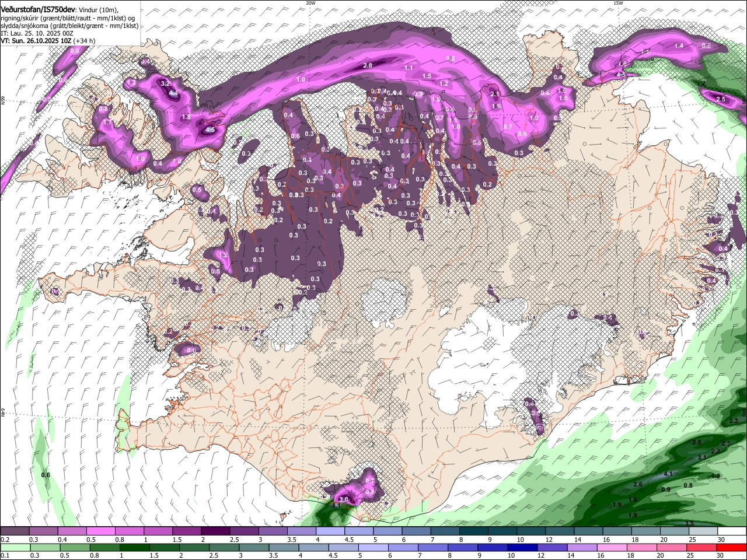
Task: Select the red swatch above the bottom-row 30
Action: pyautogui.click(x=732, y=547)
